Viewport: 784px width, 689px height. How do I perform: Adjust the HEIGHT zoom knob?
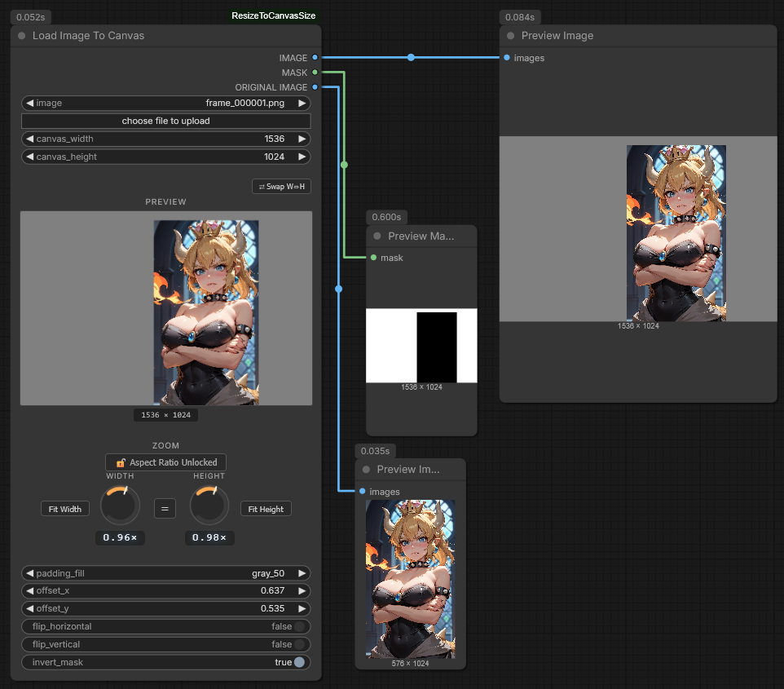tap(209, 506)
